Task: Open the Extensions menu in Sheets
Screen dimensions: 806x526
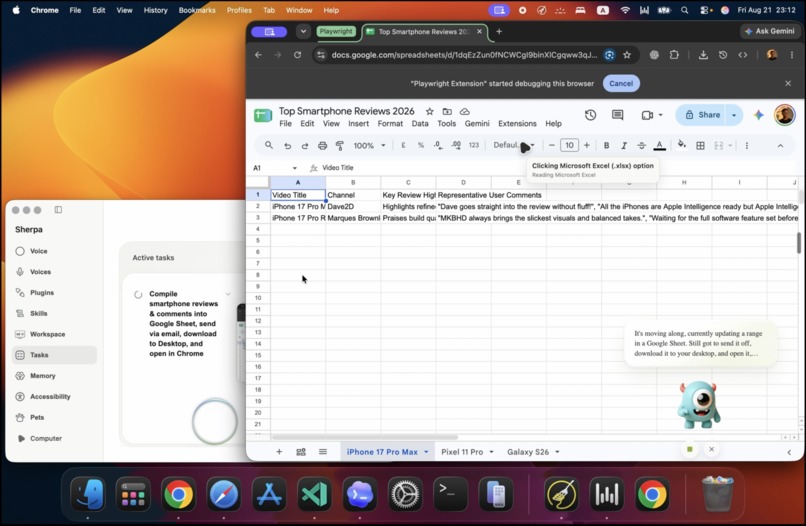Action: 517,124
